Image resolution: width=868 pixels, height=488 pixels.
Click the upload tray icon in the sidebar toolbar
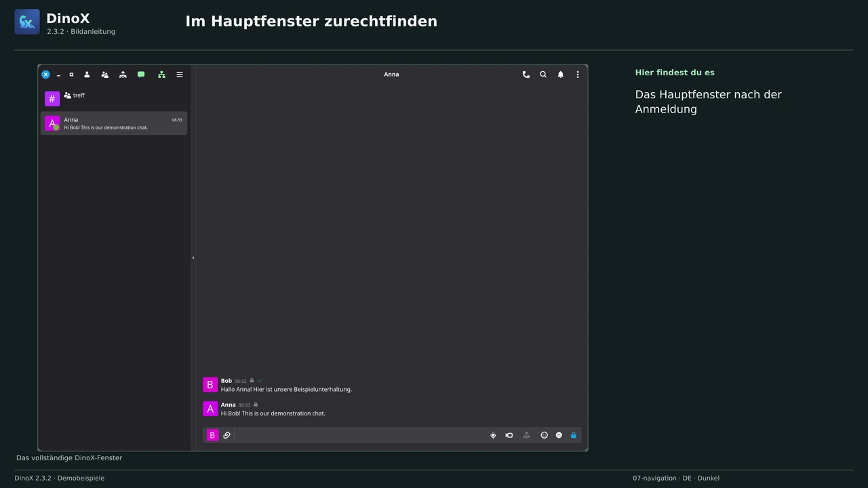coord(123,75)
